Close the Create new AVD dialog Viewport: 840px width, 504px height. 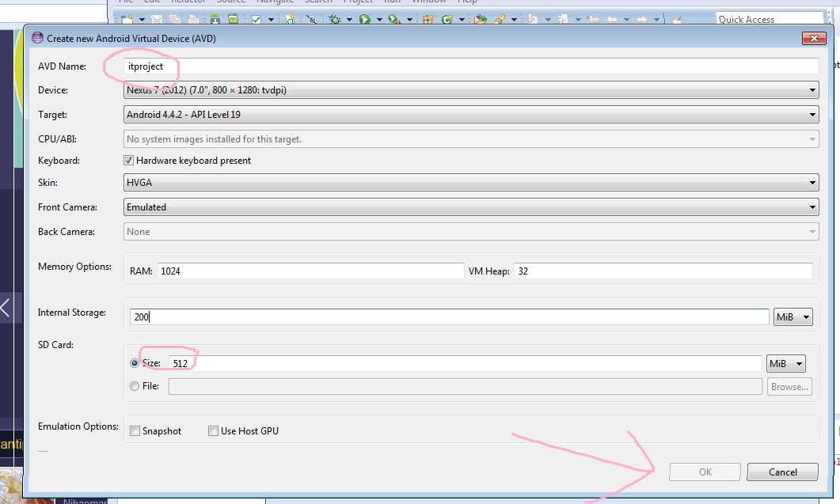[x=814, y=38]
